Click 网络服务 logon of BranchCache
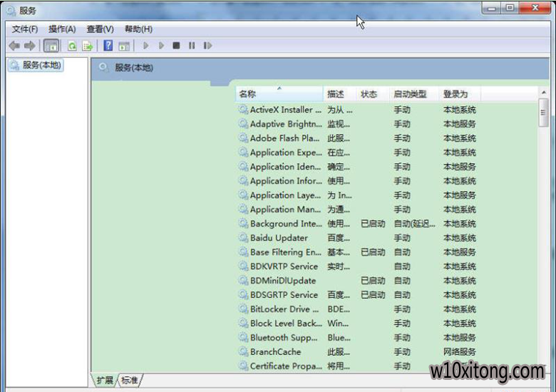Screen dimensions: 556x392 [459, 351]
